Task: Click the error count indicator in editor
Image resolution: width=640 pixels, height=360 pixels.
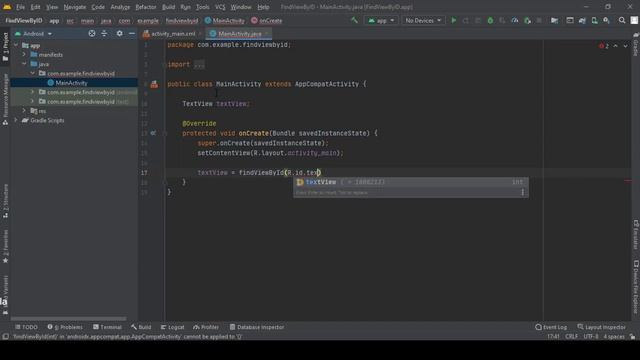Action: pos(604,46)
